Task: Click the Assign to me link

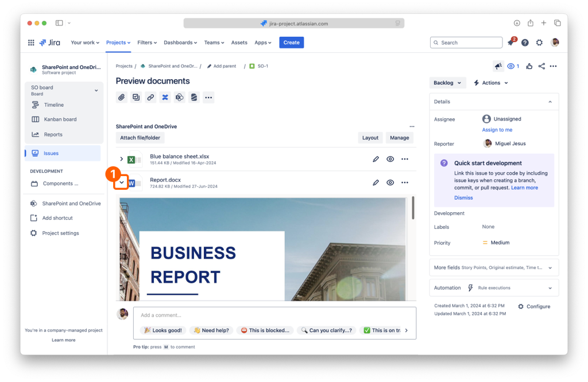Action: (x=497, y=130)
